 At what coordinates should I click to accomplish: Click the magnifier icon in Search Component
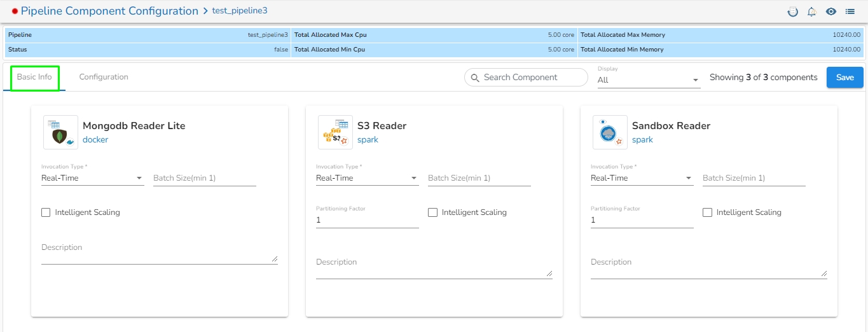pos(474,78)
